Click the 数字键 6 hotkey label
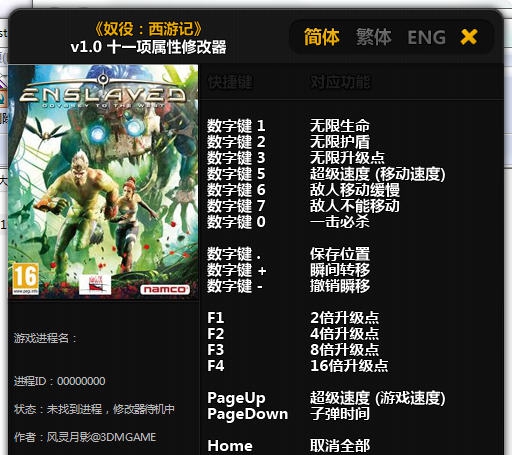This screenshot has width=512, height=455. coord(236,190)
